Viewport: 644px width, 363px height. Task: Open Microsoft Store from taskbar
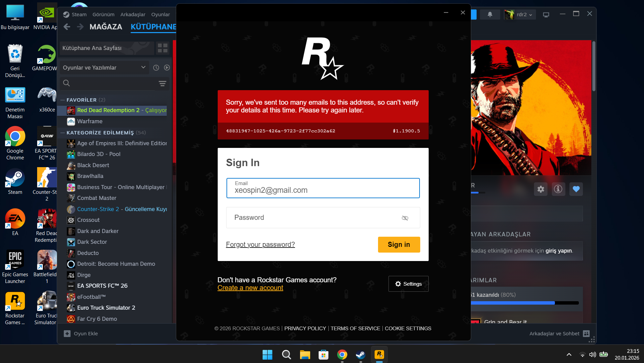(323, 355)
